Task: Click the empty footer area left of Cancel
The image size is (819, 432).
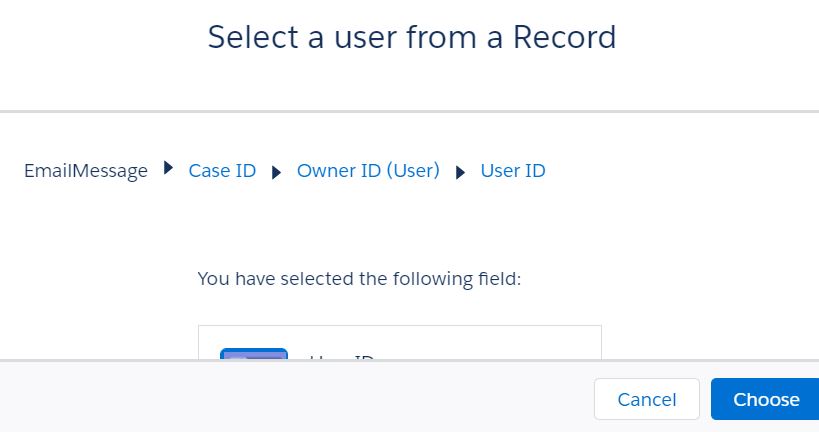Action: pos(300,399)
